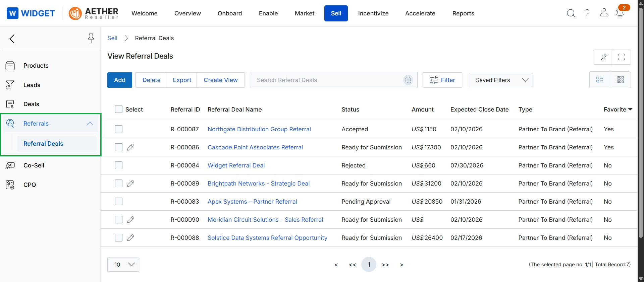Select checkbox for R-000084 row
The height and width of the screenshot is (282, 644).
pyautogui.click(x=119, y=165)
